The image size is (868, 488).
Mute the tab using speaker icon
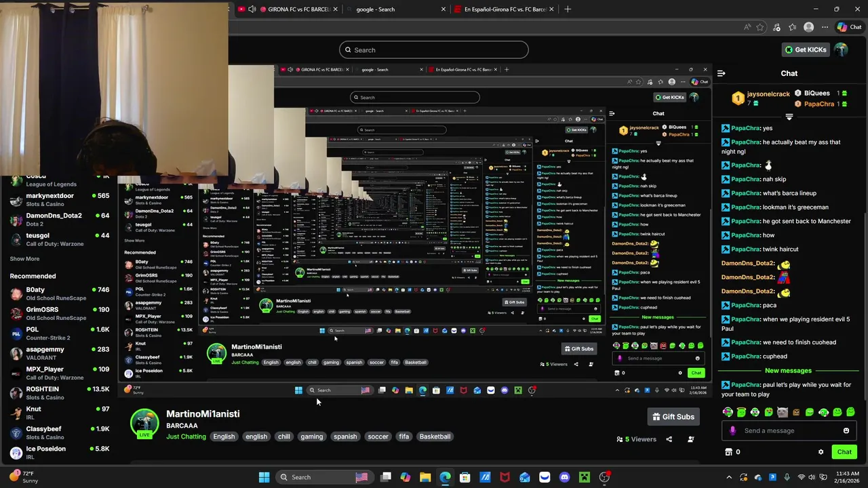tap(252, 9)
